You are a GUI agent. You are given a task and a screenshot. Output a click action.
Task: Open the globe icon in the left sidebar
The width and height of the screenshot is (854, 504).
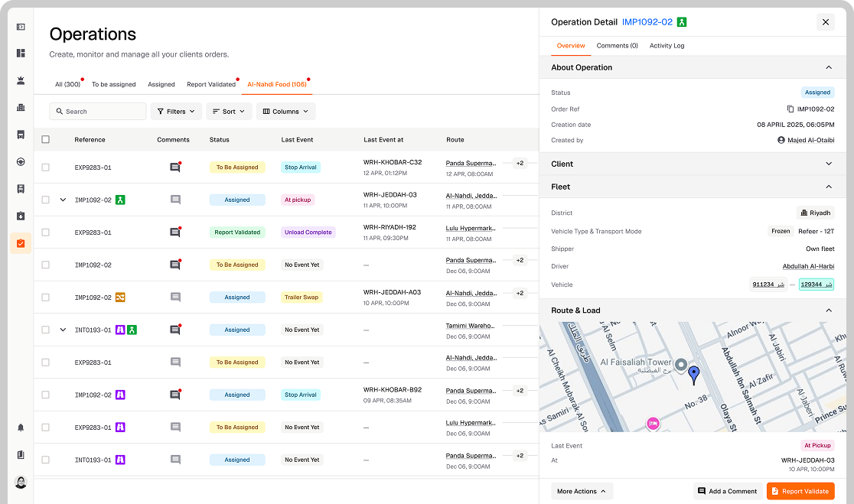click(x=21, y=161)
